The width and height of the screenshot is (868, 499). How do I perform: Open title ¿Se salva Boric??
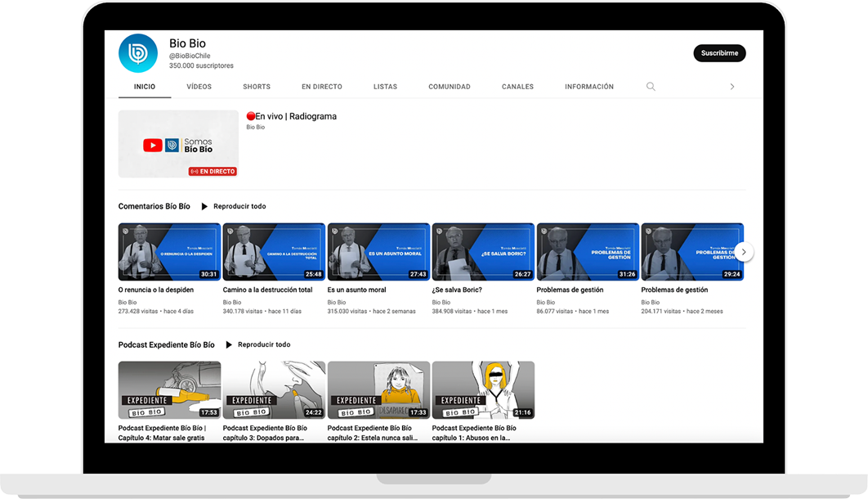(x=457, y=290)
